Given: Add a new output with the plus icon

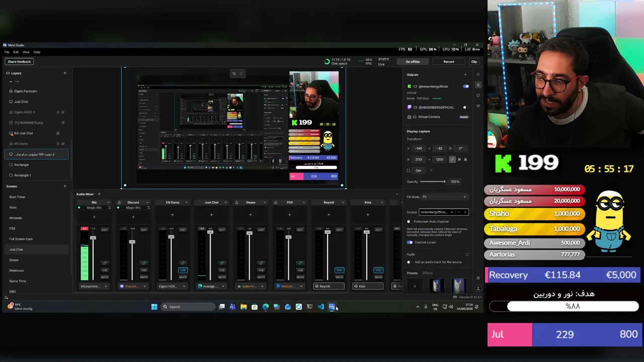Looking at the screenshot, I should point(465,75).
